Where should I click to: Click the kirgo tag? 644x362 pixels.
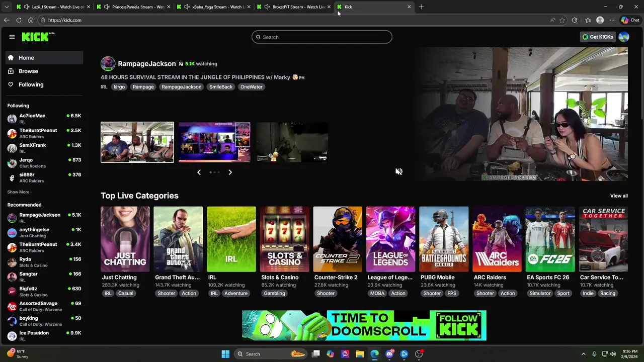119,87
